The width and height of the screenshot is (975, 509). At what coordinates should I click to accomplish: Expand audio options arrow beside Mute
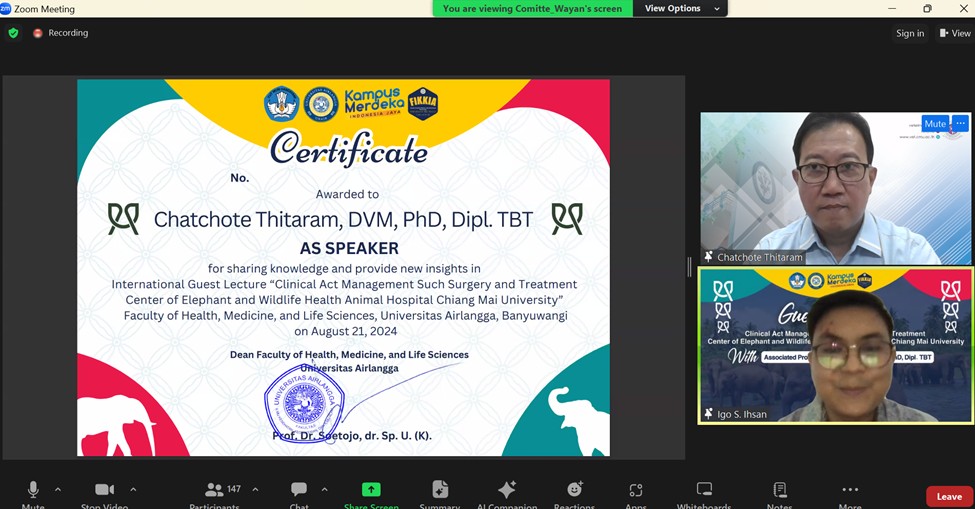(x=58, y=490)
